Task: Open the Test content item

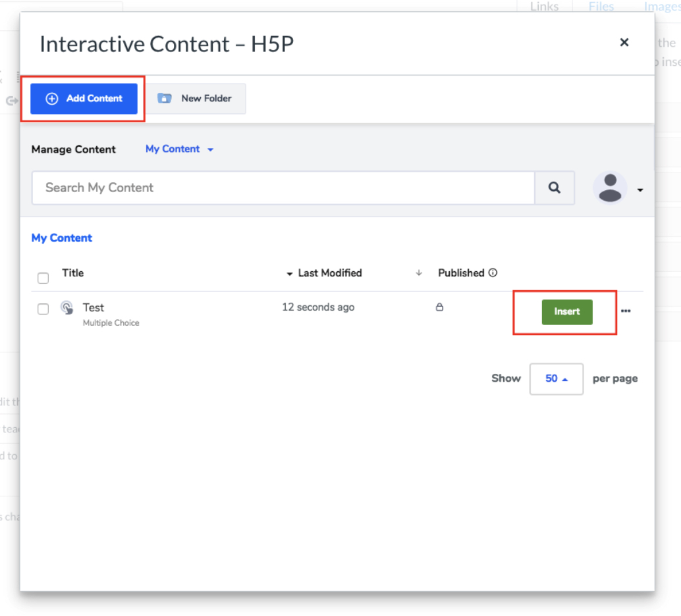Action: 94,307
